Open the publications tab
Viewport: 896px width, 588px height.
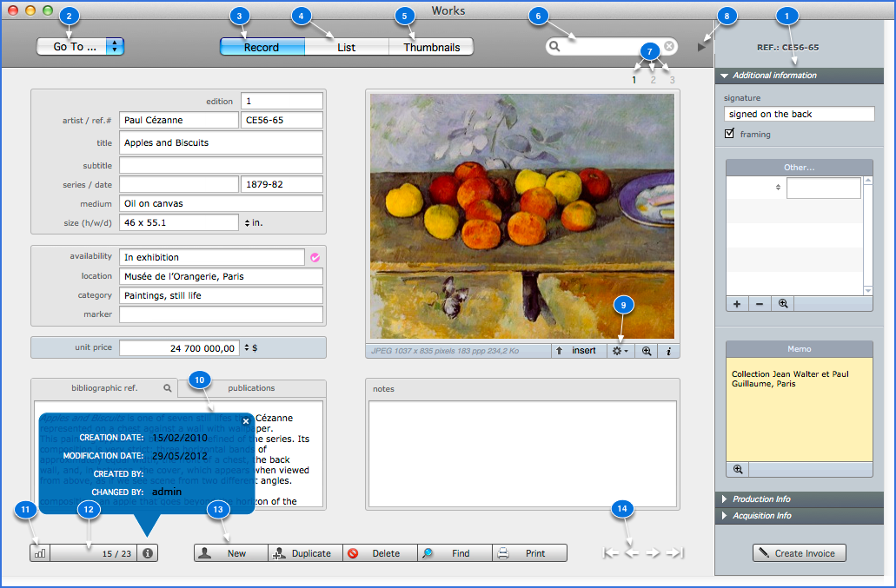pos(251,388)
